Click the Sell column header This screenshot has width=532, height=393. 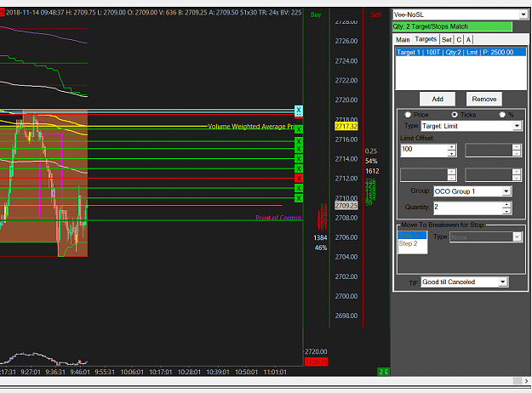[376, 14]
